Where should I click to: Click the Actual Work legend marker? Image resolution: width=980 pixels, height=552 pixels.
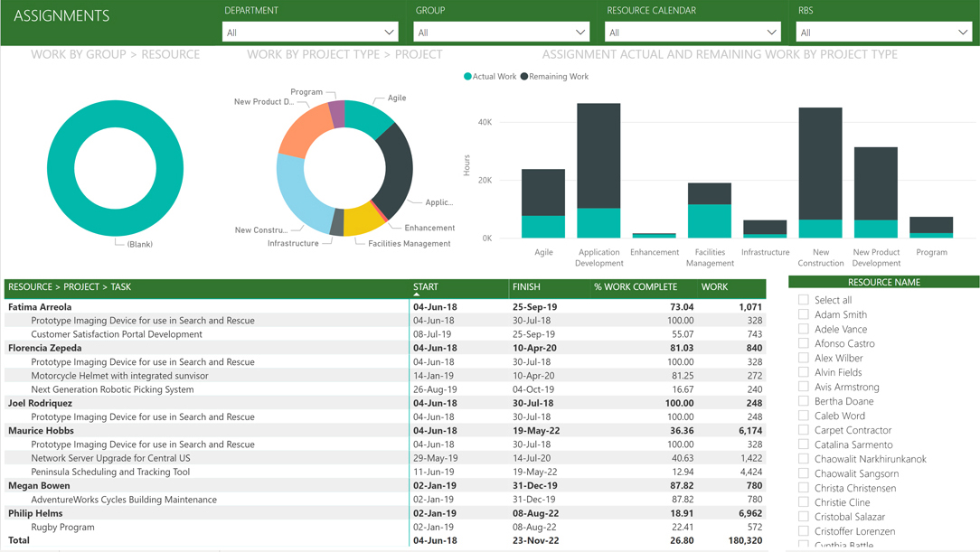tap(467, 77)
